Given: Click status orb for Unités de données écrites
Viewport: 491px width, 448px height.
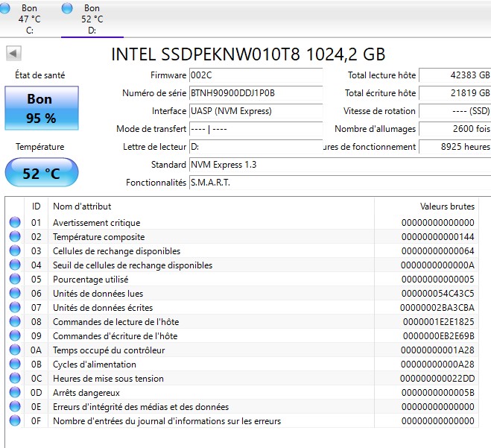Looking at the screenshot, I should click(15, 307).
